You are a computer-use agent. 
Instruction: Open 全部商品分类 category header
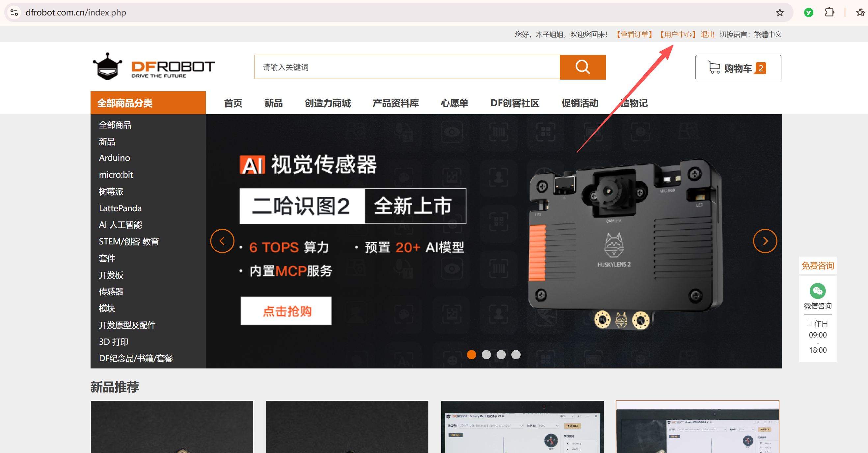[148, 103]
